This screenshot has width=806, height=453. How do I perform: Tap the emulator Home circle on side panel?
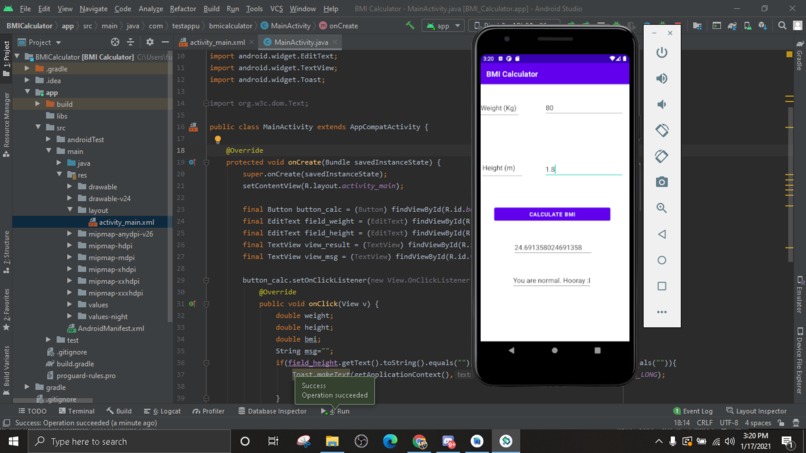coord(662,260)
